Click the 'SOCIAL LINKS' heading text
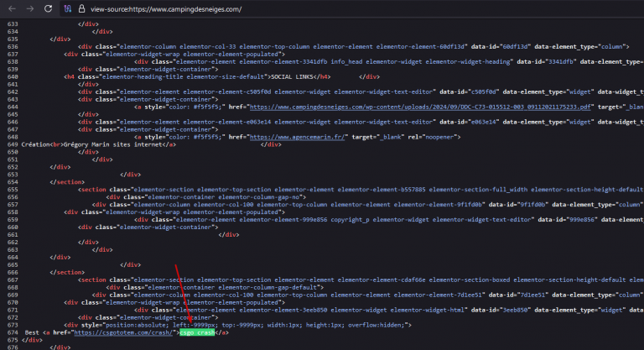 [292, 77]
